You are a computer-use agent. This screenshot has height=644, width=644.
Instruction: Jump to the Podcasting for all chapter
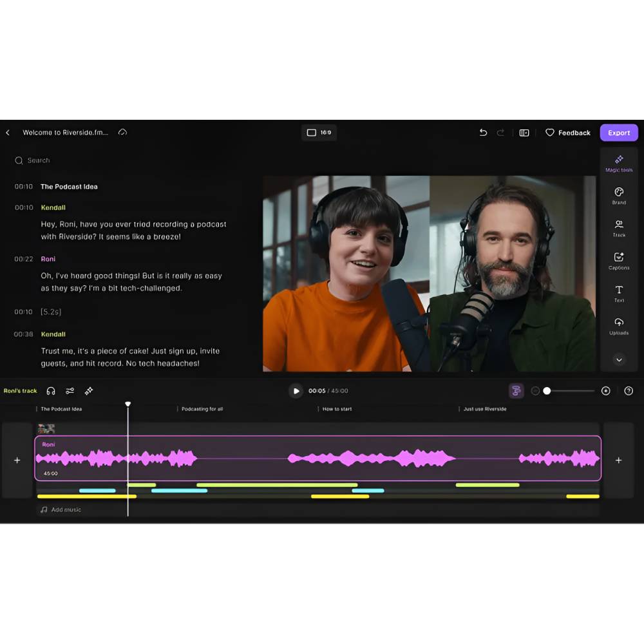click(202, 409)
